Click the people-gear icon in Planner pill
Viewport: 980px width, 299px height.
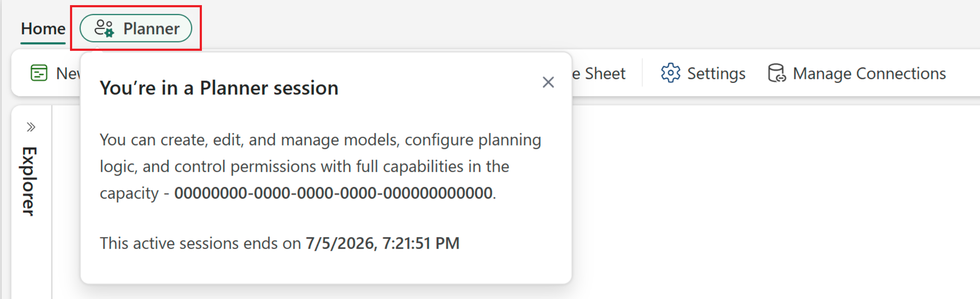pos(104,28)
